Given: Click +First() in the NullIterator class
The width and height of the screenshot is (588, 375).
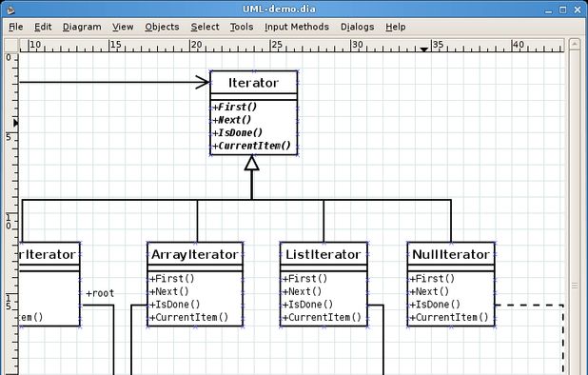Looking at the screenshot, I should click(432, 279).
